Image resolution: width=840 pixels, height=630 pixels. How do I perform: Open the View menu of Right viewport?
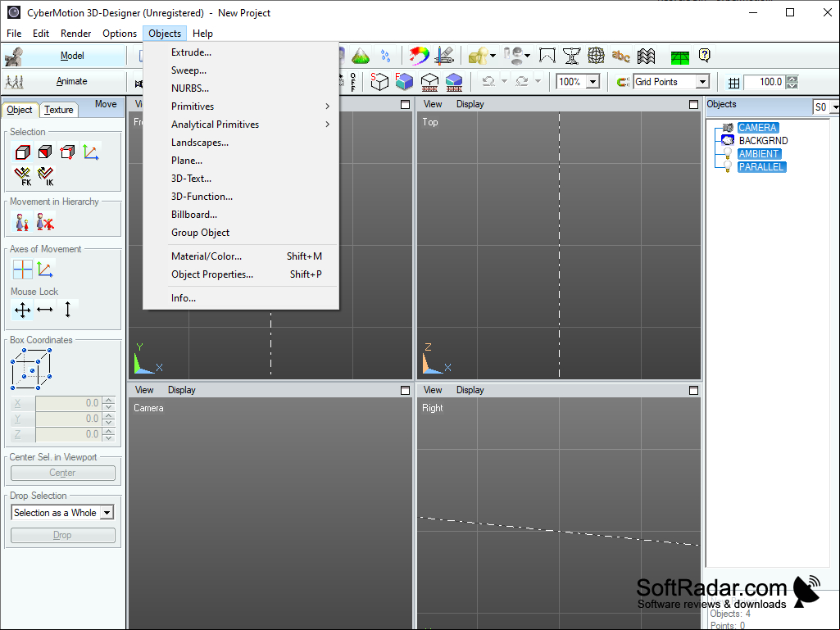coord(433,390)
